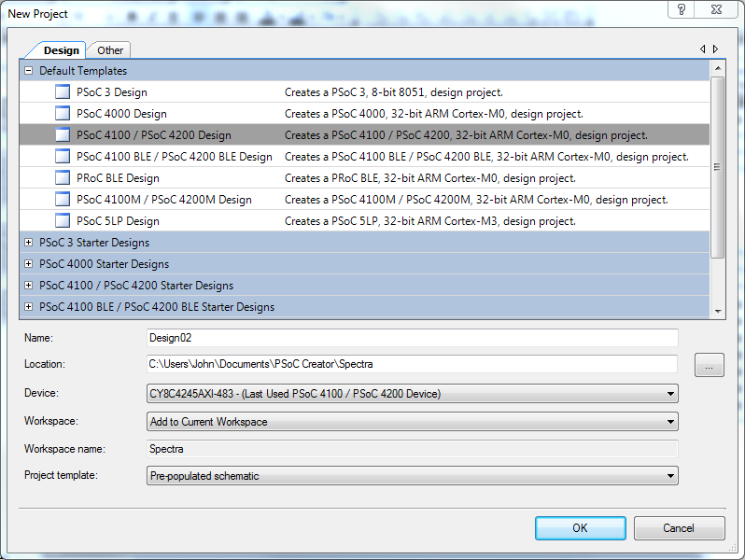Click the Location path input field
Image resolution: width=745 pixels, height=560 pixels.
pyautogui.click(x=413, y=364)
